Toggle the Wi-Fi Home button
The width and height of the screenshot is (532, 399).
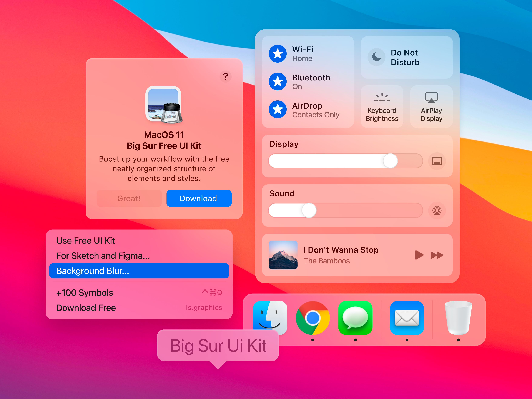tap(278, 54)
